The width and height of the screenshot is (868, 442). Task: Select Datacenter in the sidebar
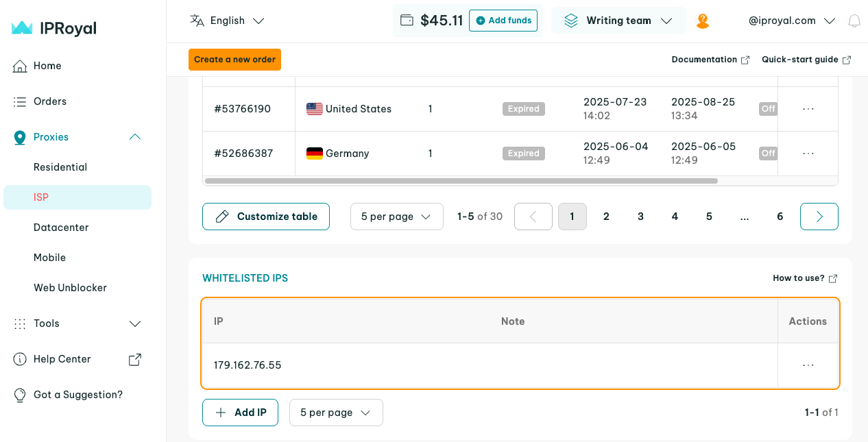(61, 228)
